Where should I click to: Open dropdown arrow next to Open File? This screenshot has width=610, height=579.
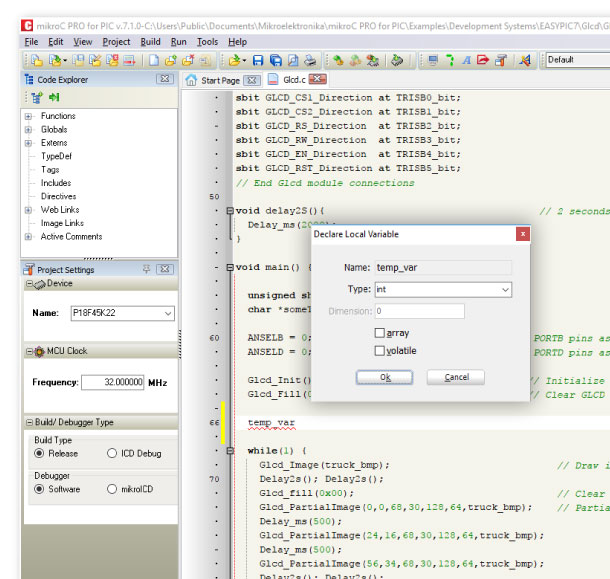pyautogui.click(x=244, y=60)
